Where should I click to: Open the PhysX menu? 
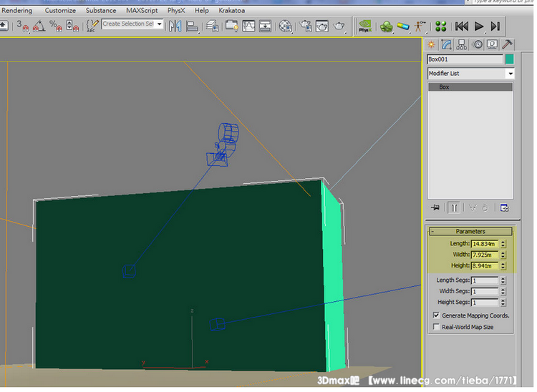tap(176, 11)
